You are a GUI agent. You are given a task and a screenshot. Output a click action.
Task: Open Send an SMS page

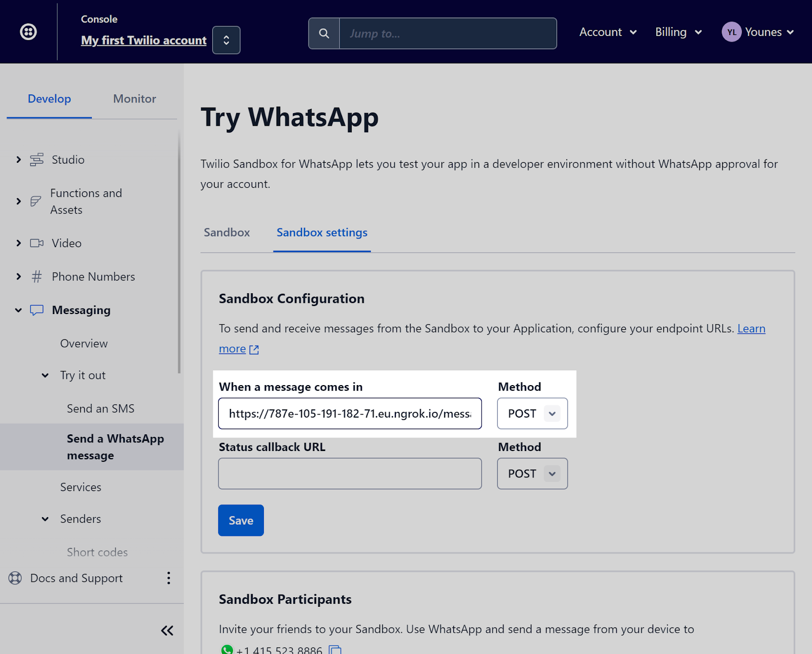click(x=100, y=408)
